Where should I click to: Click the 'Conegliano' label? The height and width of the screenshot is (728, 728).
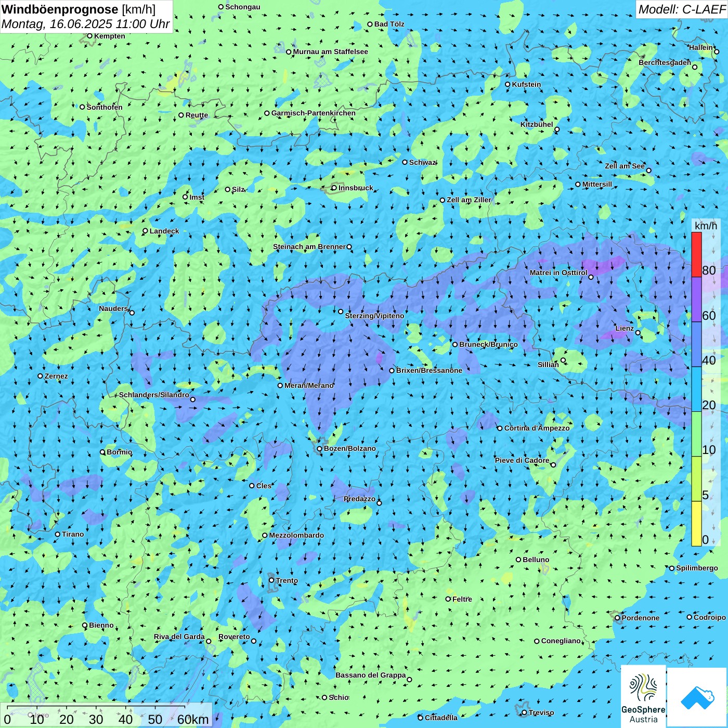(x=561, y=641)
